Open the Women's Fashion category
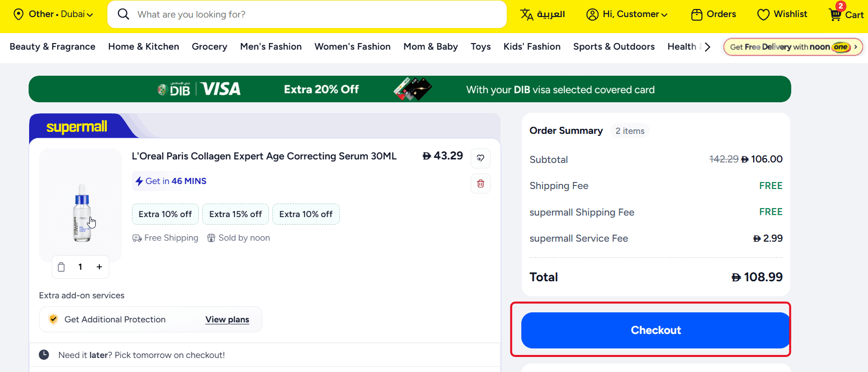This screenshot has height=372, width=868. pyautogui.click(x=352, y=47)
